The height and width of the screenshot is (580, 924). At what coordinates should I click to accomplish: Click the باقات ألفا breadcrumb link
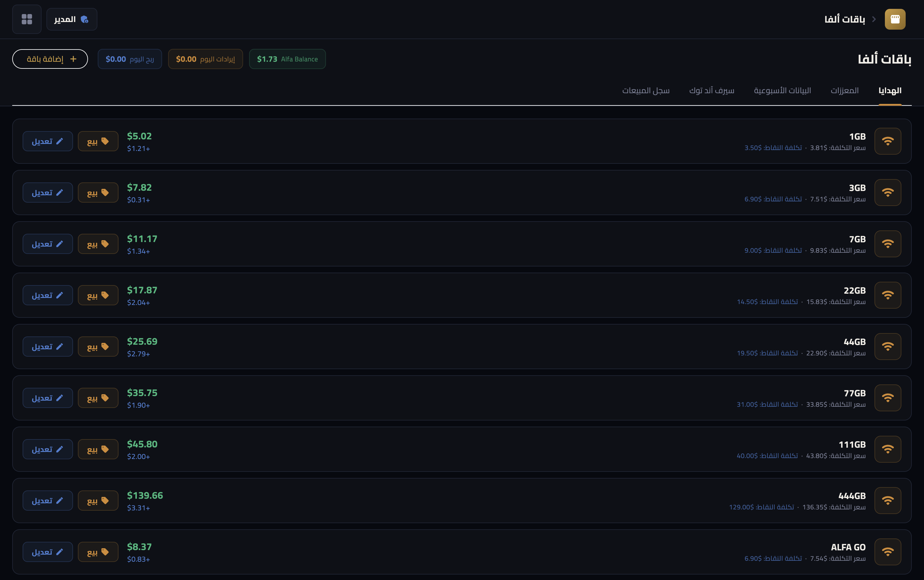pos(845,19)
